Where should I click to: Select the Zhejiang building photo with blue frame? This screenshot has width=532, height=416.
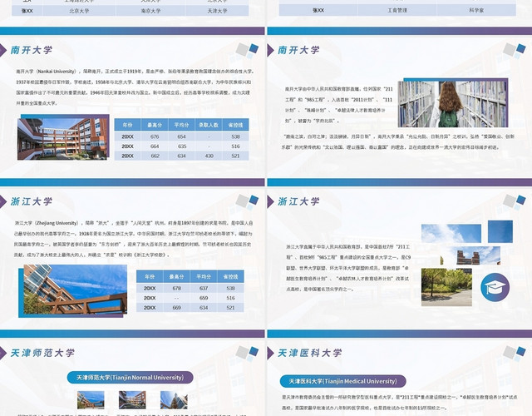click(76, 290)
